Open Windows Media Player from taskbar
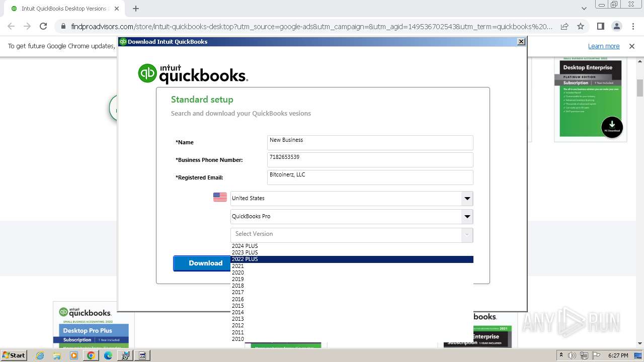The height and width of the screenshot is (362, 644). 74,355
